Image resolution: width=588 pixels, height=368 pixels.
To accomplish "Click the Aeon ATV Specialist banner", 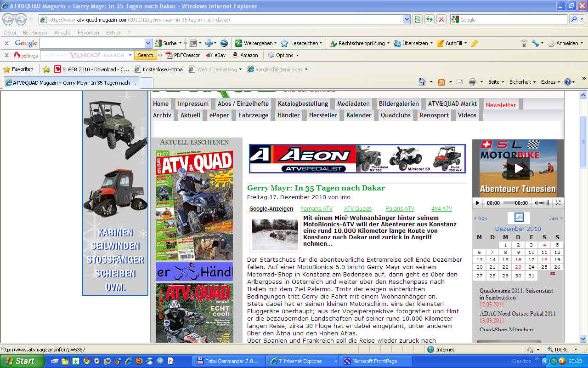I will coord(357,159).
